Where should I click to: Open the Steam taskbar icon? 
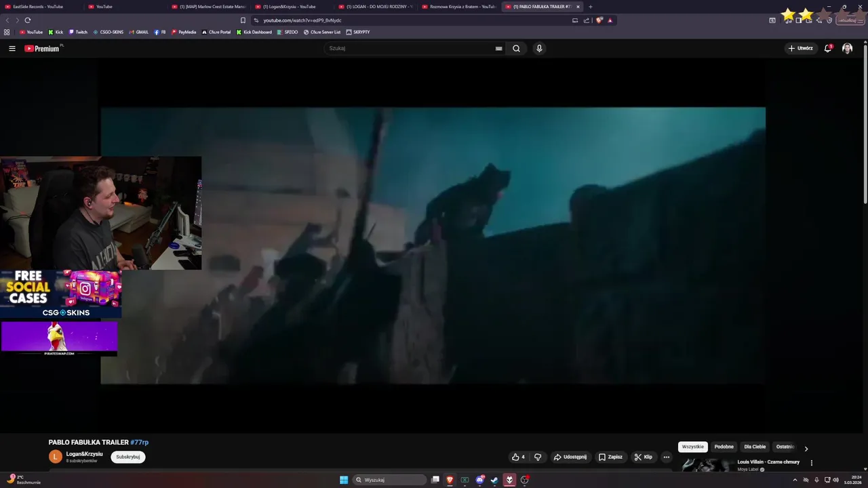(x=494, y=480)
